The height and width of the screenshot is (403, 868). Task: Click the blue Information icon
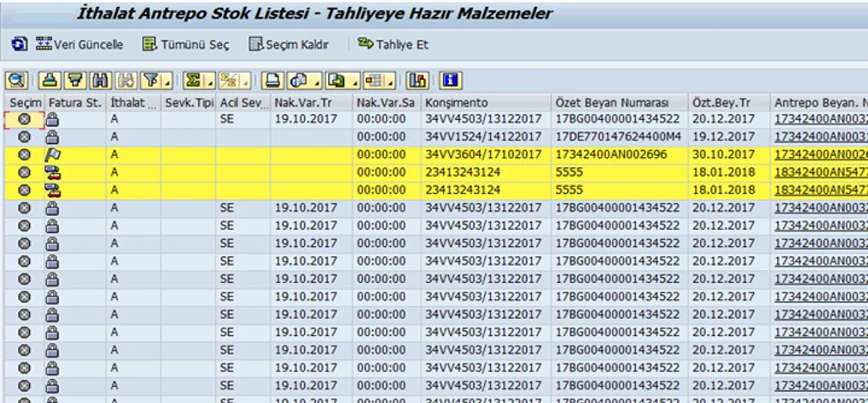tap(451, 81)
